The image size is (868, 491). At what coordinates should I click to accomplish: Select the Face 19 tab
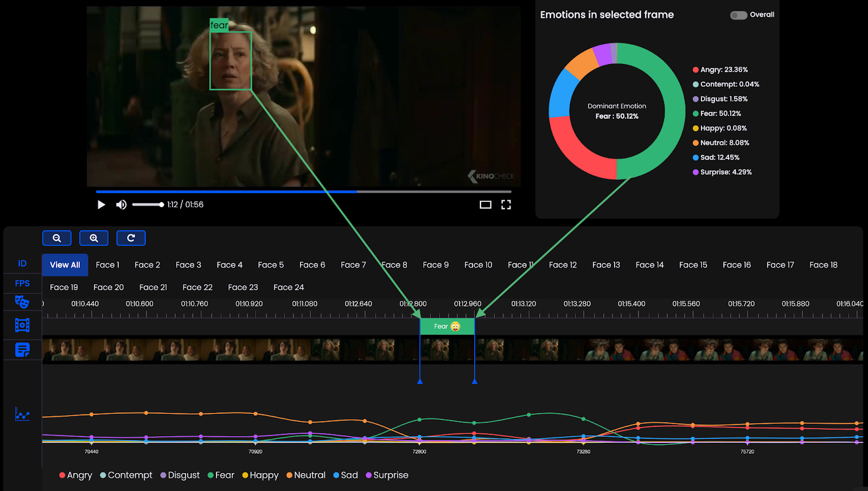pos(64,287)
